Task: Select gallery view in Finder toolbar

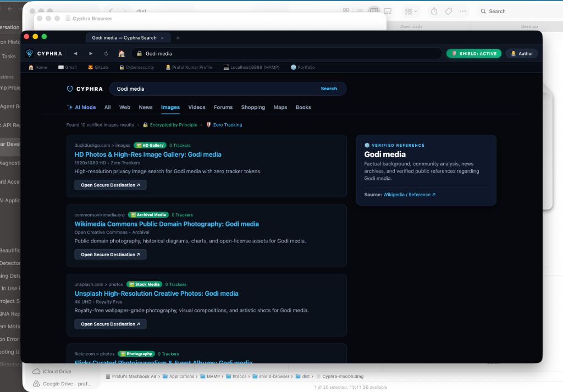Action: pos(388,11)
